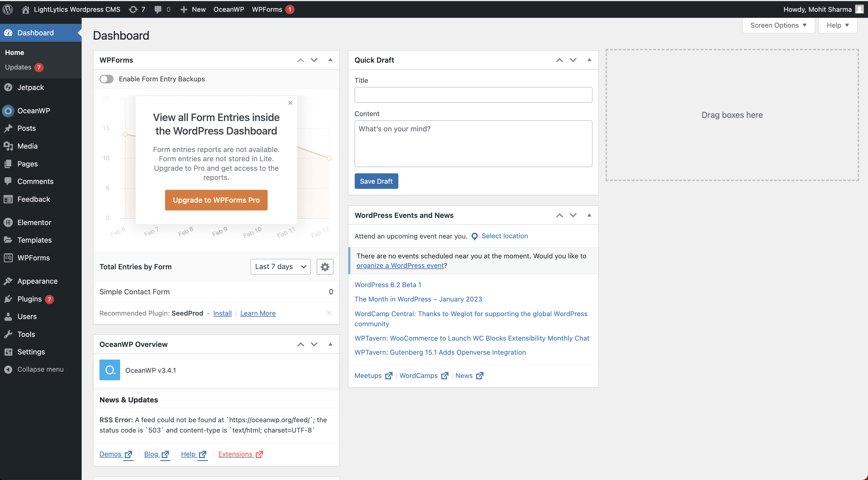Open WPForms widget settings gear icon
The height and width of the screenshot is (480, 868).
(x=324, y=267)
